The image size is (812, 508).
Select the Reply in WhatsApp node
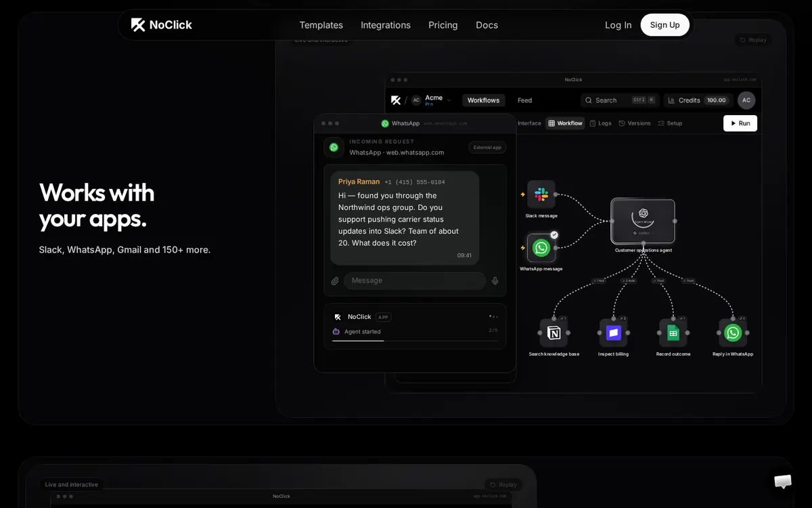coord(733,333)
